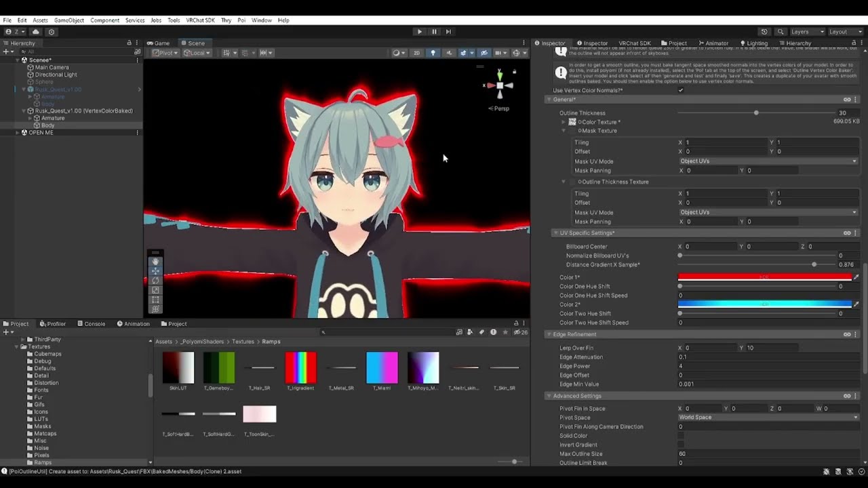Screen dimensions: 868x488
Task: Open the Unity cloud services icon
Action: pyautogui.click(x=36, y=32)
